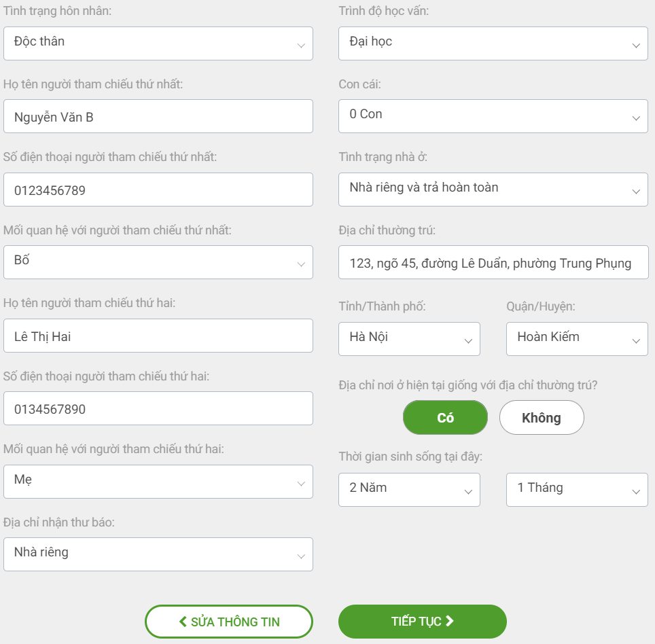Screen dimensions: 655x644
Task: Open the marital status dropdown showing Độc thân
Action: 158,43
